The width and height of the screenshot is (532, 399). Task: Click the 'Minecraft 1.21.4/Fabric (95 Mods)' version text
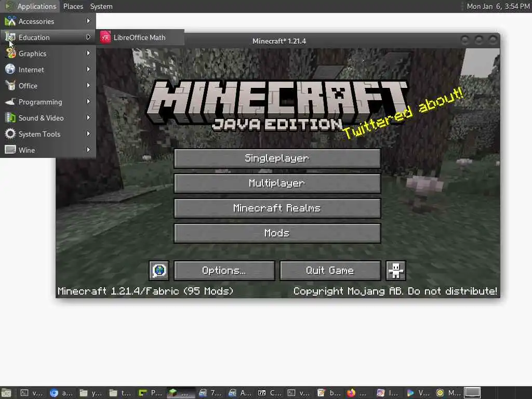145,291
